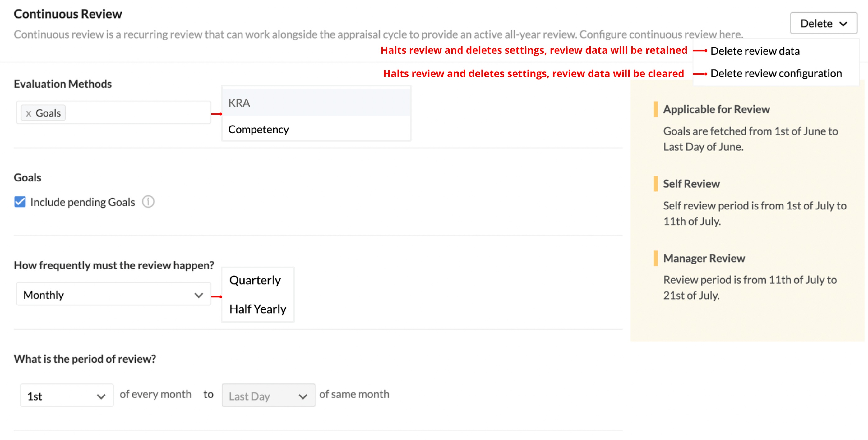Open the Monthly frequency dropdown
Viewport: 868px width, 440px height.
pyautogui.click(x=113, y=295)
